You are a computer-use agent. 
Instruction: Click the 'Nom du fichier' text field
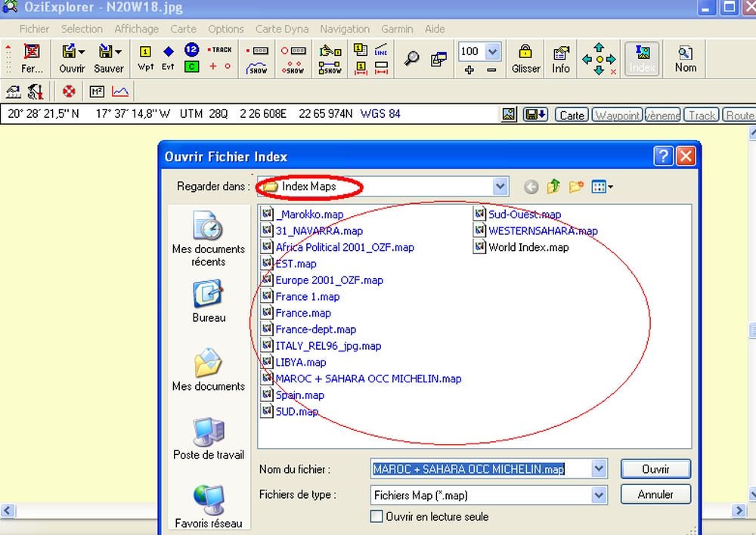[x=481, y=469]
